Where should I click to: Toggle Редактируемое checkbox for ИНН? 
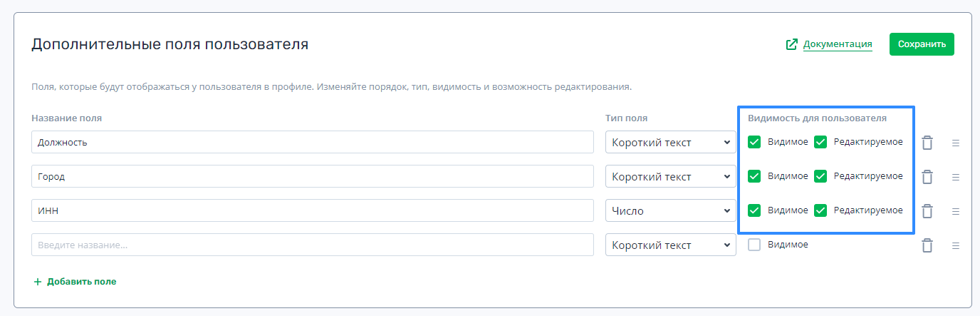click(820, 210)
